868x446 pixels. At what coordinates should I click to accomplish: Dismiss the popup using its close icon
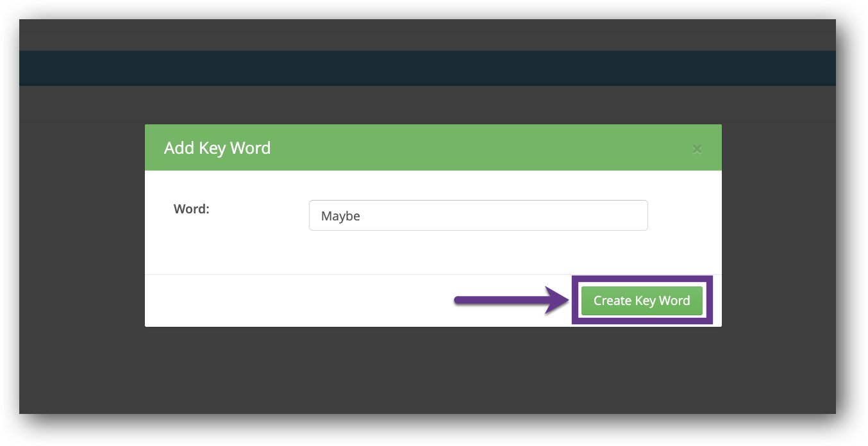[x=697, y=149]
